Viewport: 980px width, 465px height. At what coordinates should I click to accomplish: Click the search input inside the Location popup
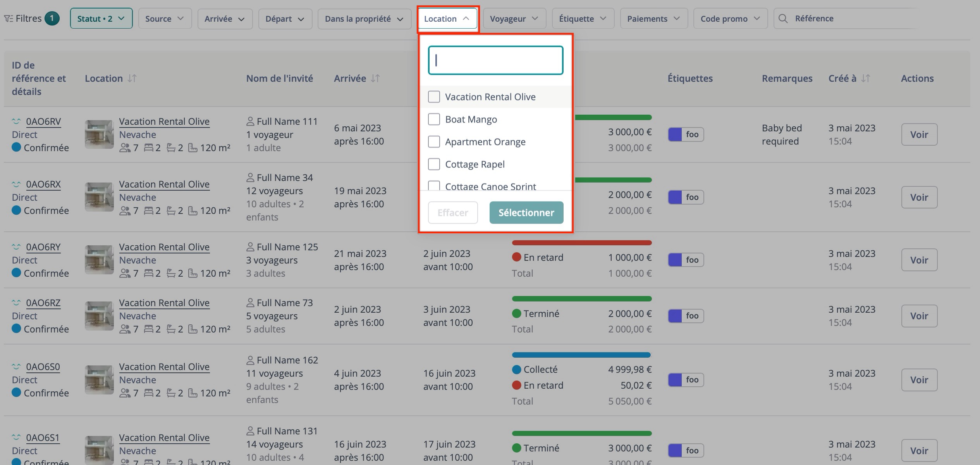[495, 60]
